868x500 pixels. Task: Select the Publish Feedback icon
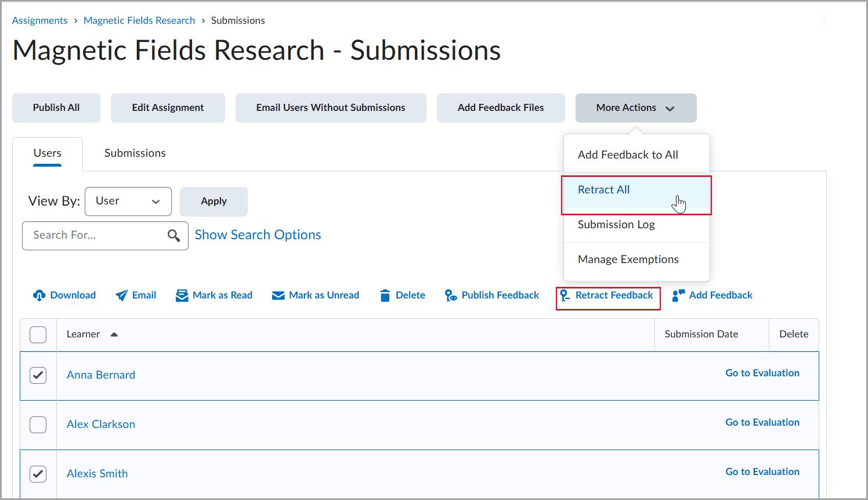451,295
